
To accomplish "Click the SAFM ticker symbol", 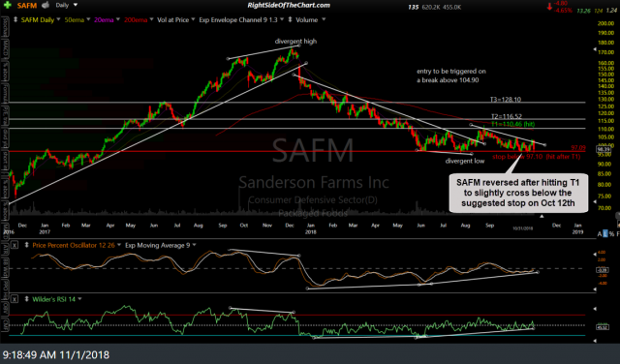I will (x=27, y=6).
